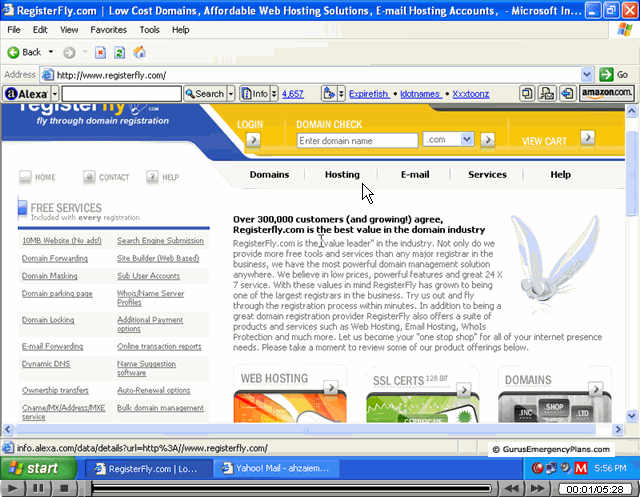Screen dimensions: 640x497
Task: Open the related links icon dropdown
Action: coord(341,94)
